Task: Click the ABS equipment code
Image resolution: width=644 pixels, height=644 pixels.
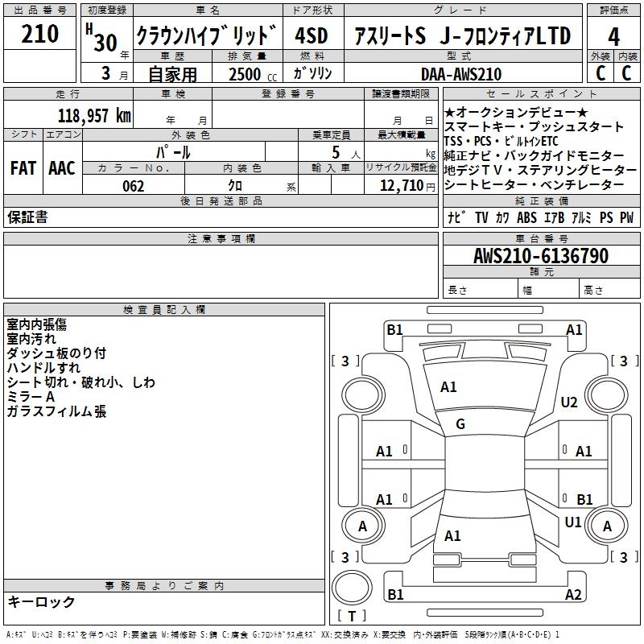Action: click(x=526, y=217)
